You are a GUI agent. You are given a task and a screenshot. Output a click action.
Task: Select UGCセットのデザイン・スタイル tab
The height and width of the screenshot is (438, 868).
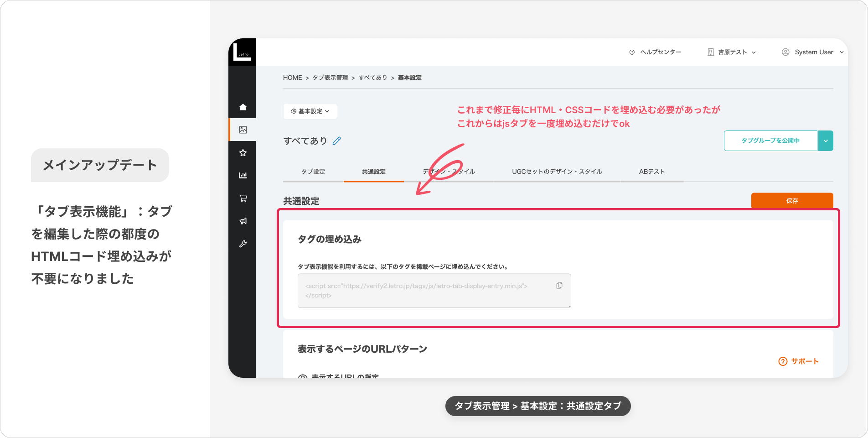click(x=557, y=172)
